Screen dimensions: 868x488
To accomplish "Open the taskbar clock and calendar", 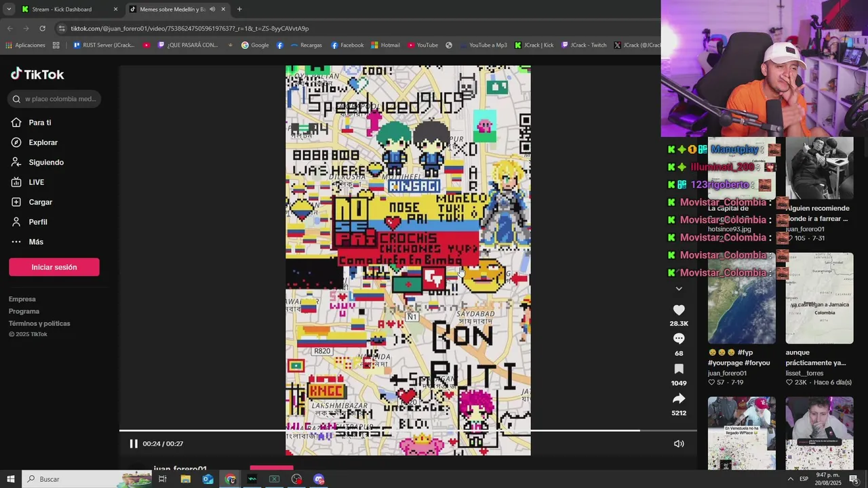I will point(829,479).
